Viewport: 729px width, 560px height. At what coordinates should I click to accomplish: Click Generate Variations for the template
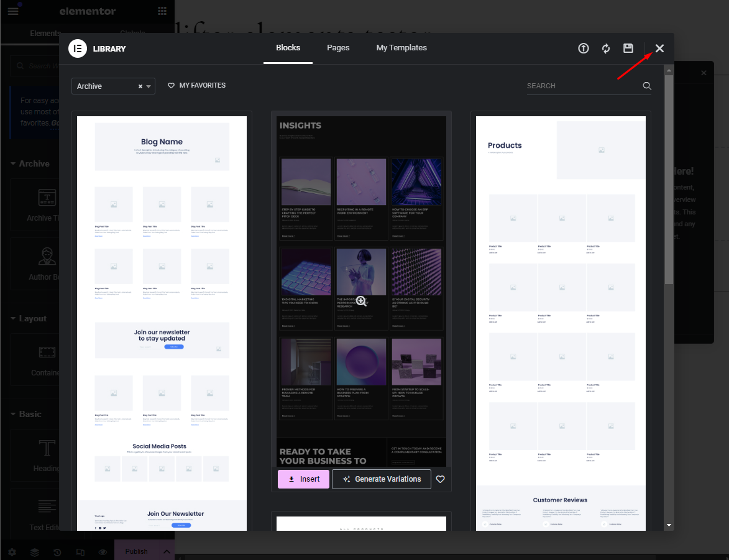click(x=381, y=479)
